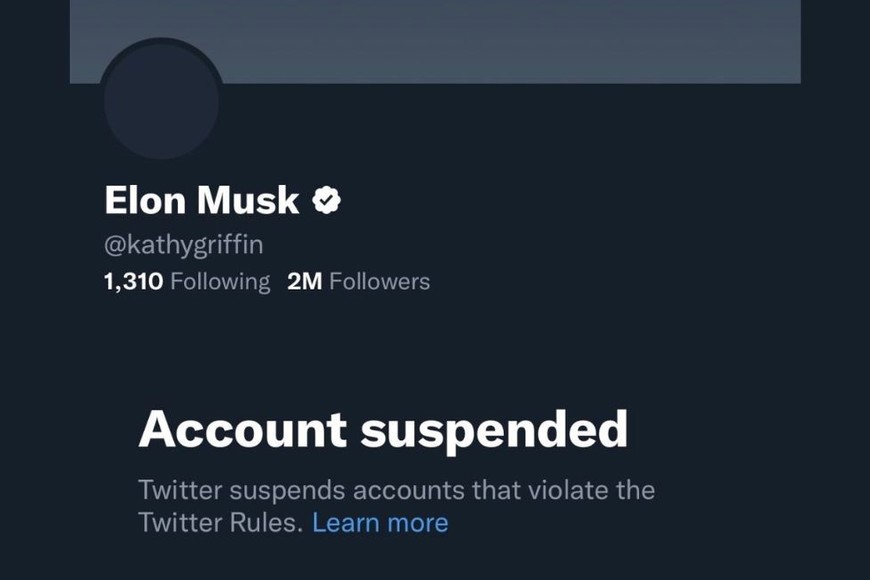The image size is (870, 580).
Task: Click the word "Elon" in display name
Action: tap(145, 200)
